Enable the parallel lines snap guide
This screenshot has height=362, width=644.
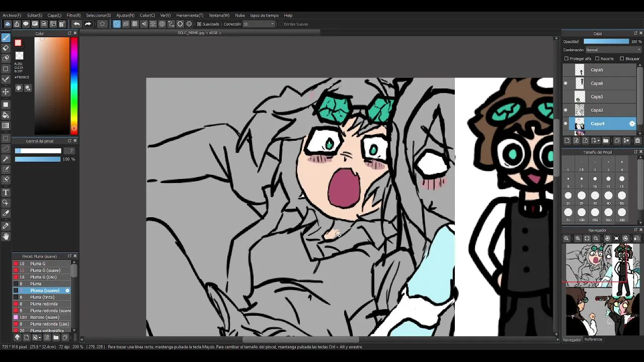tap(126, 24)
